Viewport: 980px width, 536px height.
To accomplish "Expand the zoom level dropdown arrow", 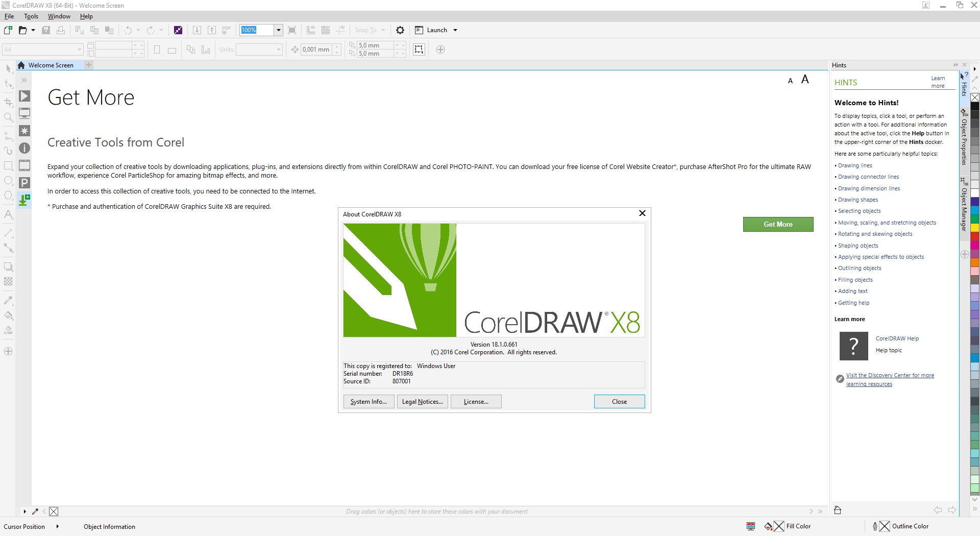I will pos(279,30).
